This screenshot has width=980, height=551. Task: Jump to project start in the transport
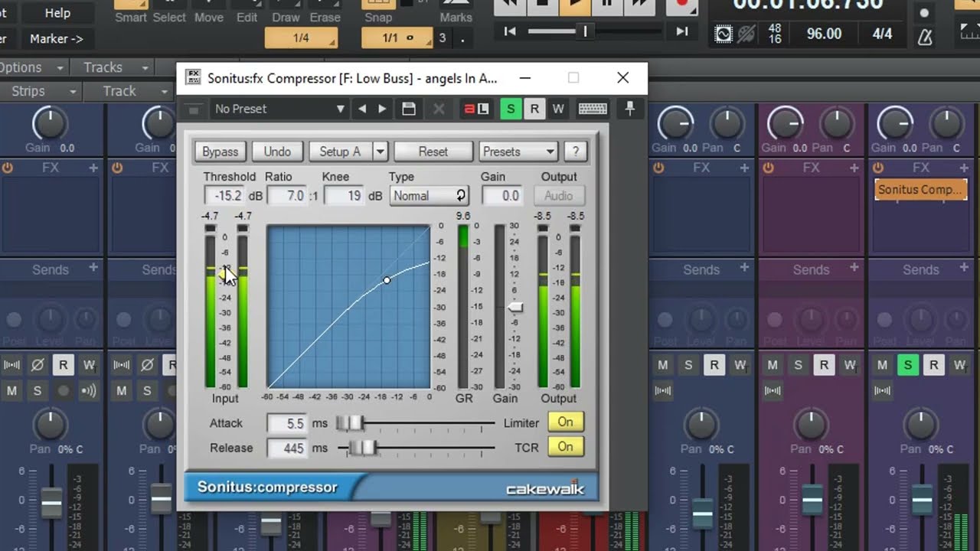tap(510, 31)
